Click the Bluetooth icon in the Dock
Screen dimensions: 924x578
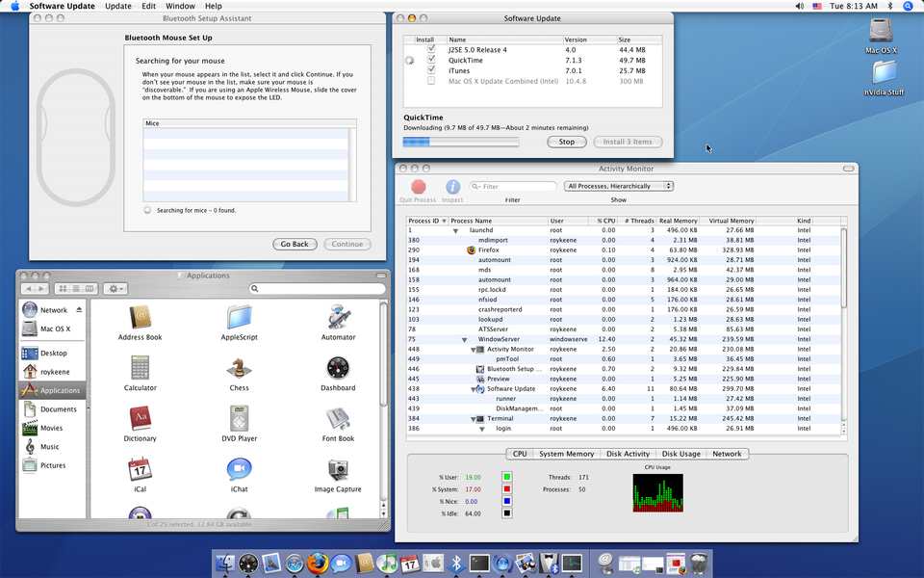[x=455, y=564]
